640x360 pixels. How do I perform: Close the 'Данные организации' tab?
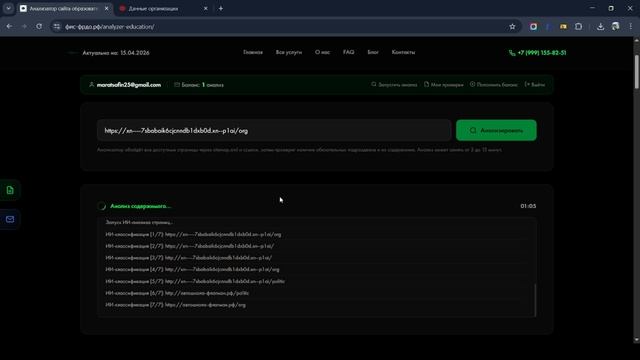pyautogui.click(x=205, y=8)
